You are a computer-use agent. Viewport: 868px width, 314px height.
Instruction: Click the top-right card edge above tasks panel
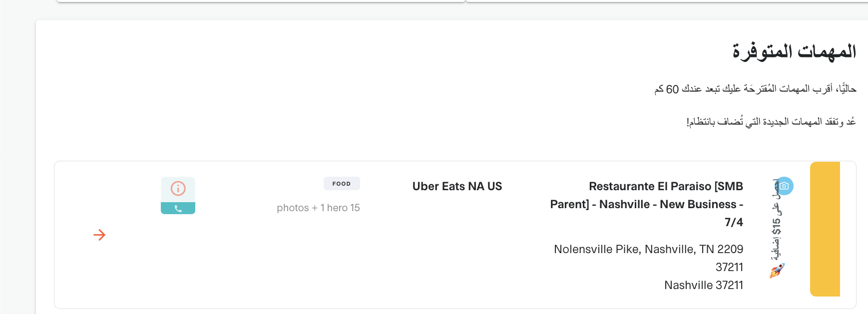coord(667,1)
